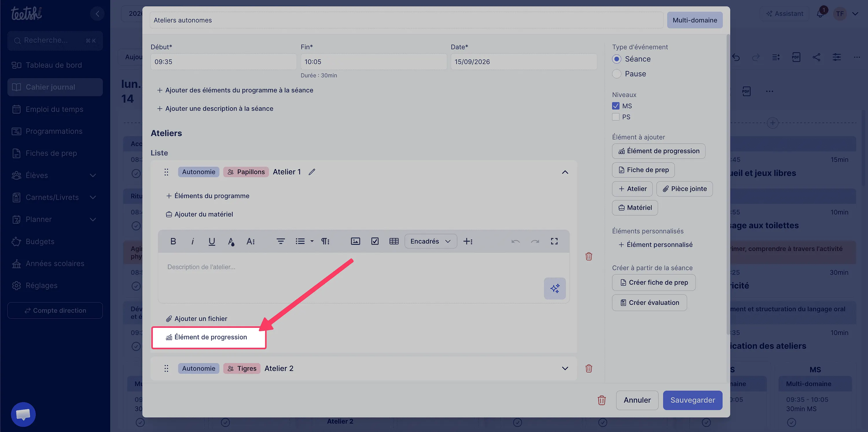
Task: Toggle underline formatting in editor
Action: [x=212, y=241]
